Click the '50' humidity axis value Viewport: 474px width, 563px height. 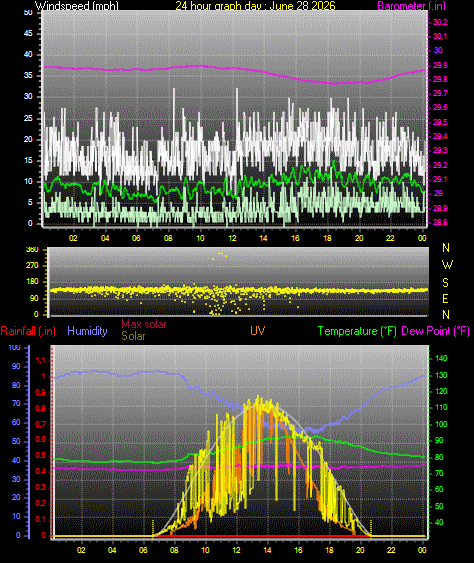pos(16,441)
